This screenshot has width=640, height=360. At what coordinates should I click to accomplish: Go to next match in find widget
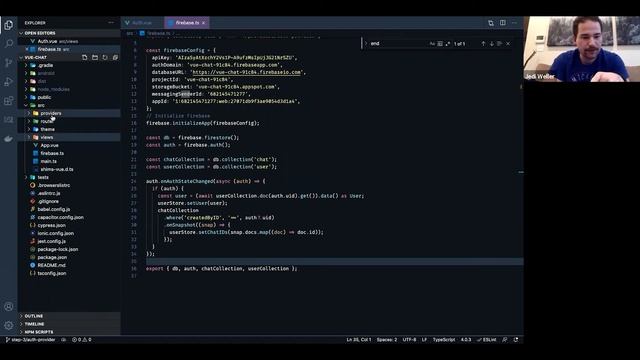[491, 44]
